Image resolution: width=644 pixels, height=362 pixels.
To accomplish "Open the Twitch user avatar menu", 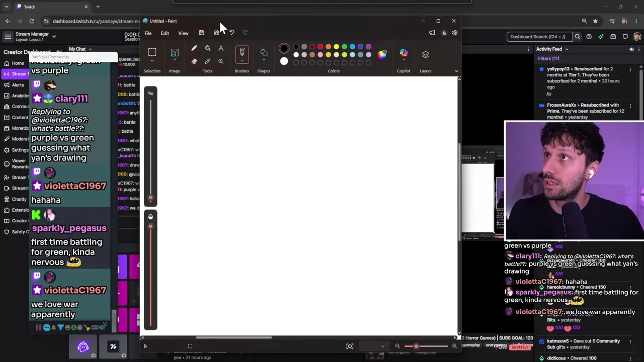I will (637, 37).
